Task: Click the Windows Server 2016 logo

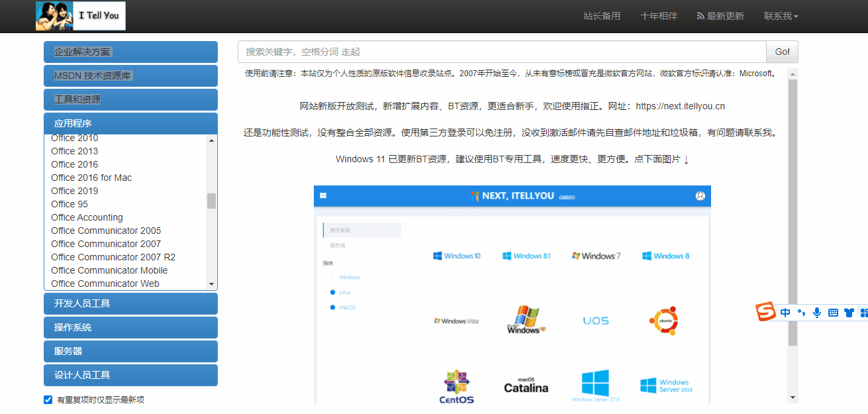Action: point(596,386)
